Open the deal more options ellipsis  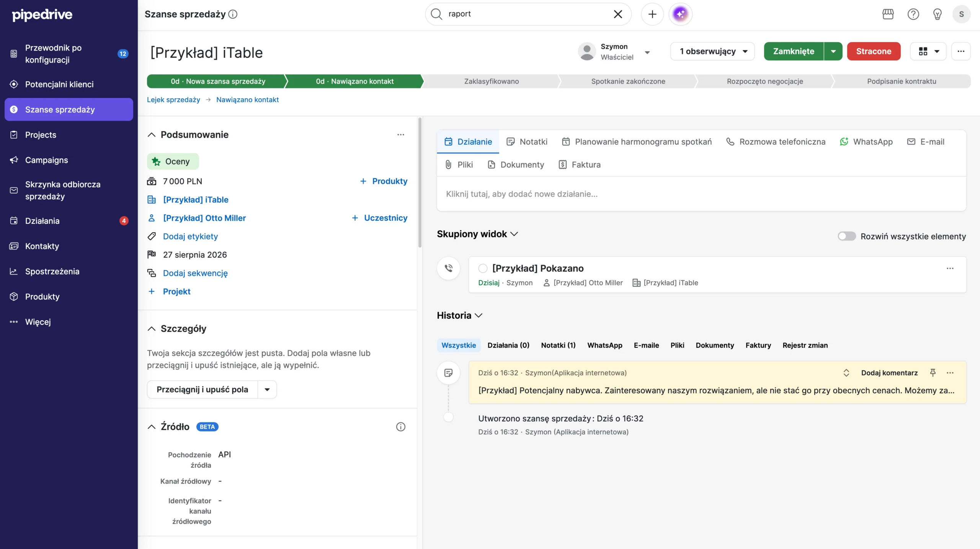pos(961,51)
